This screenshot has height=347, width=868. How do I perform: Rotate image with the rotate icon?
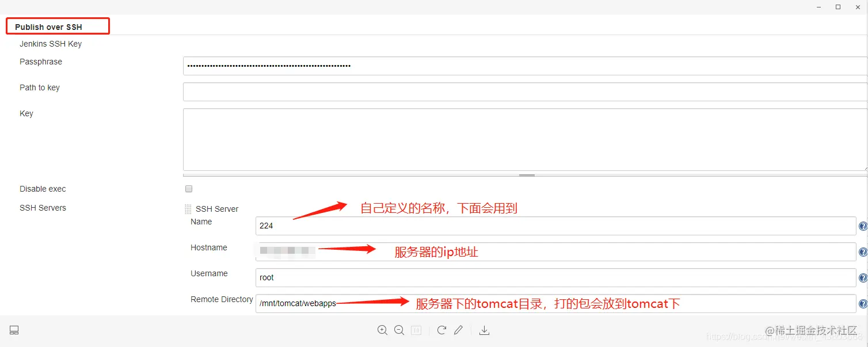click(441, 330)
